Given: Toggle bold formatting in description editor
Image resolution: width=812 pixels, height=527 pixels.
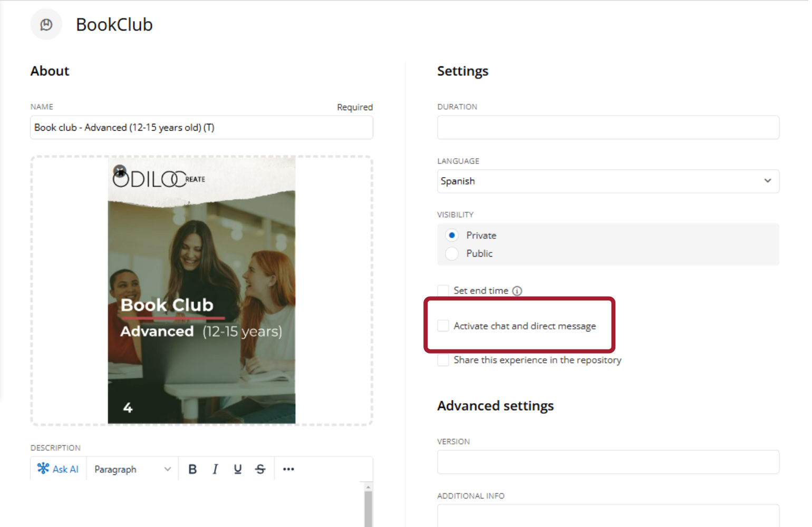Looking at the screenshot, I should click(x=192, y=469).
